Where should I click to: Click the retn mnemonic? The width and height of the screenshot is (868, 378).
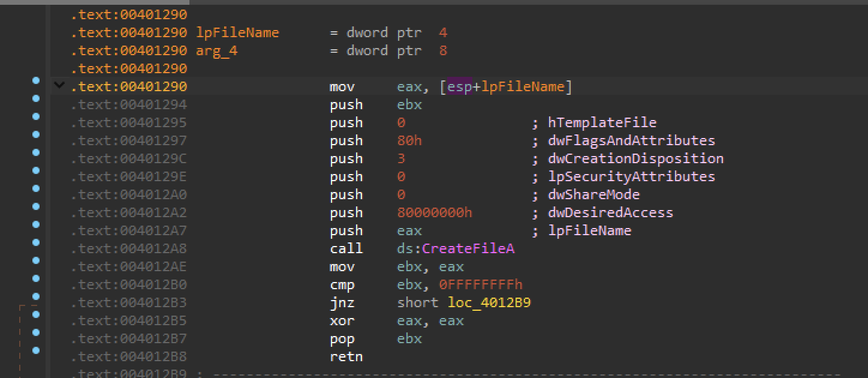pyautogui.click(x=346, y=356)
